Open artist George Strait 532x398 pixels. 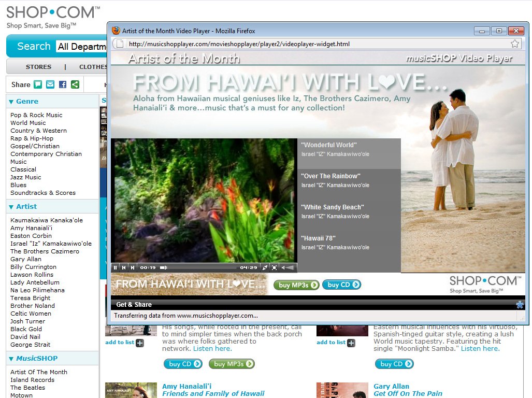click(x=30, y=345)
